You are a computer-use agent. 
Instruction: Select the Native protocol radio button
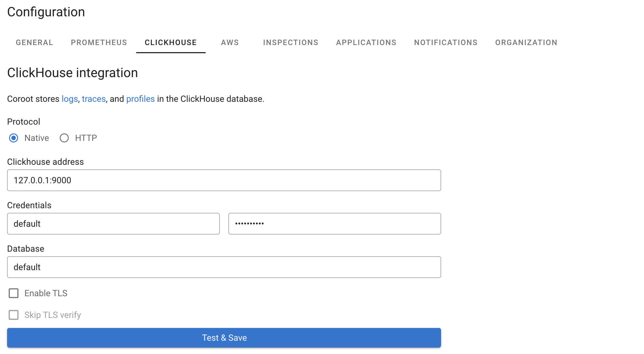14,138
